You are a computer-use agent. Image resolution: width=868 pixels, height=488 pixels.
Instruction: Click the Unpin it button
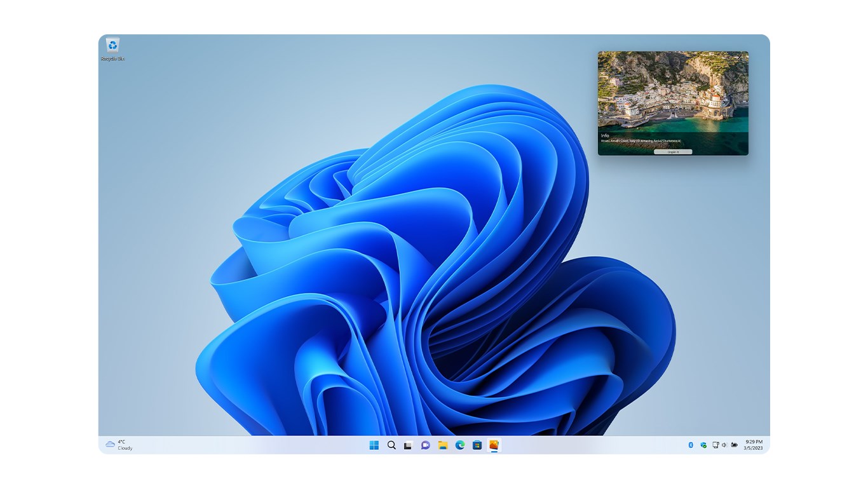pyautogui.click(x=673, y=152)
